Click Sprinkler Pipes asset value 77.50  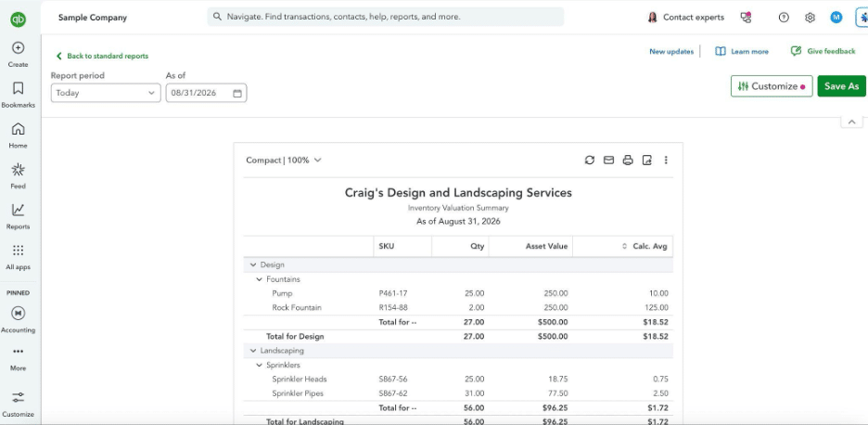point(556,393)
